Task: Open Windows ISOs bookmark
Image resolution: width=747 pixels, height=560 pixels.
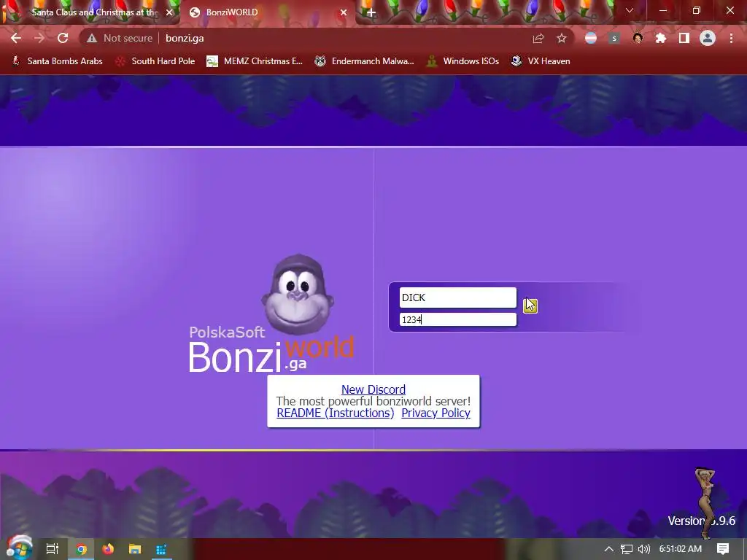Action: (462, 61)
